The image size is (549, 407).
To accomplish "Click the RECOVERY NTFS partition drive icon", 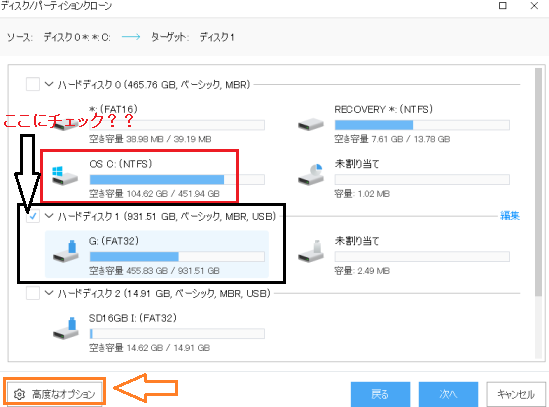I will (x=311, y=124).
